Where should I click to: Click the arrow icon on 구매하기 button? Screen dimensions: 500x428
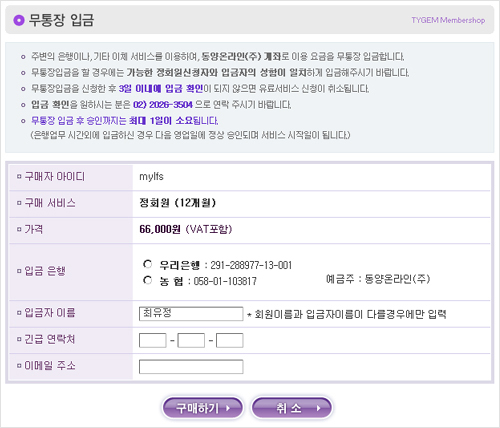pyautogui.click(x=228, y=408)
